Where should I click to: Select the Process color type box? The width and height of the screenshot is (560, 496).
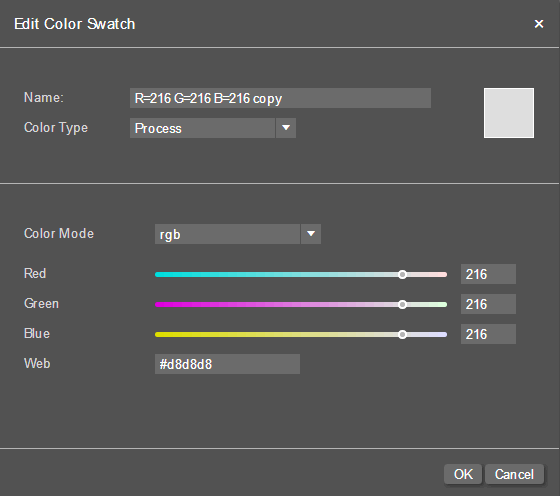pyautogui.click(x=202, y=128)
